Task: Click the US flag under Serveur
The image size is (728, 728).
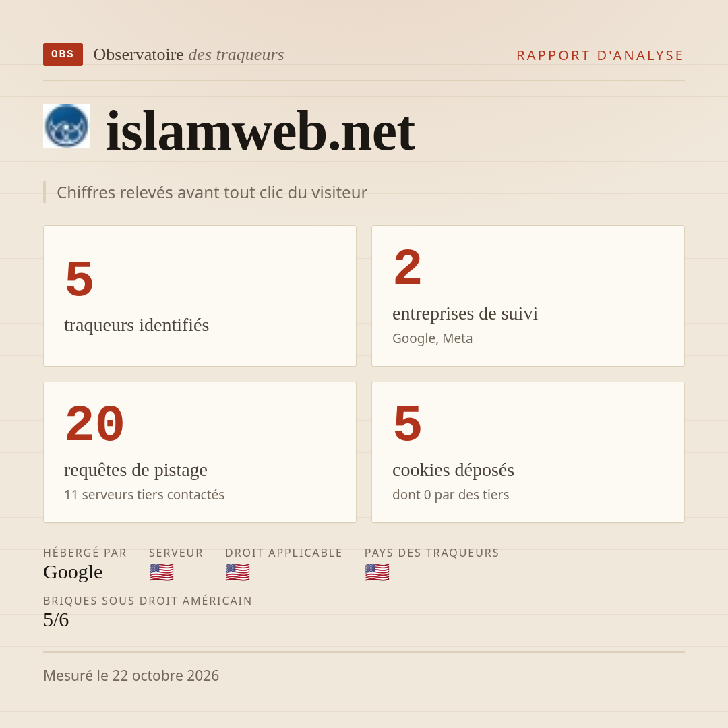Action: coord(162,572)
